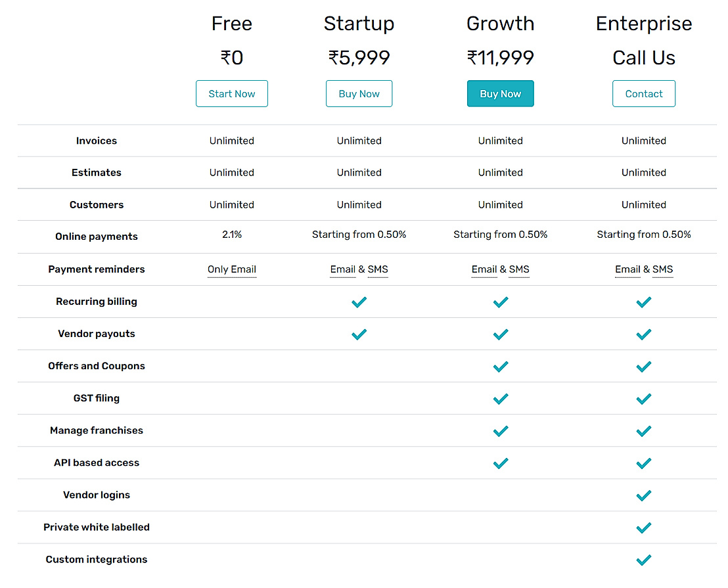Image resolution: width=728 pixels, height=588 pixels.
Task: Click Growth's API based access checkmark
Action: [500, 463]
